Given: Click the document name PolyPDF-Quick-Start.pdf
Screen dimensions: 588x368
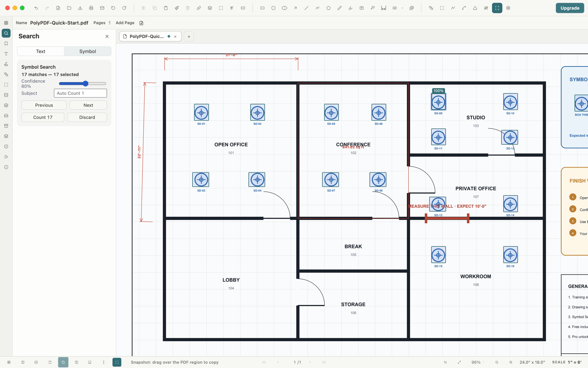Looking at the screenshot, I should click(x=59, y=23).
